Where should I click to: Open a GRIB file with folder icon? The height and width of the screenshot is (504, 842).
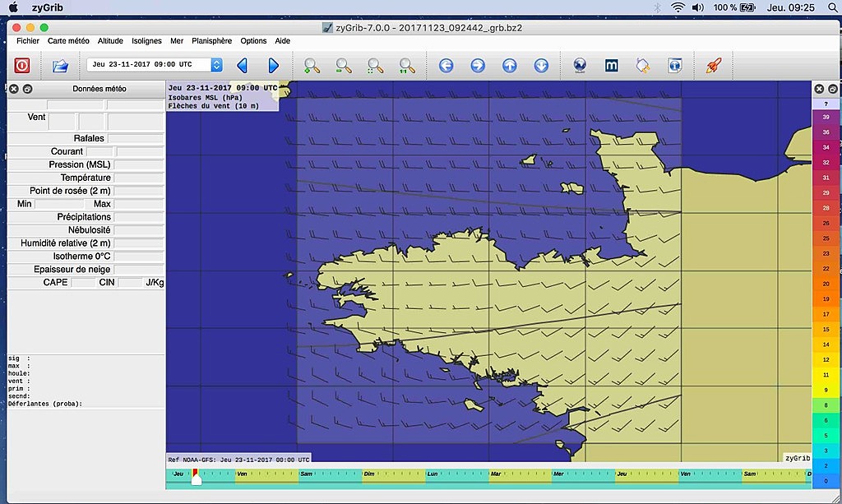pos(60,66)
